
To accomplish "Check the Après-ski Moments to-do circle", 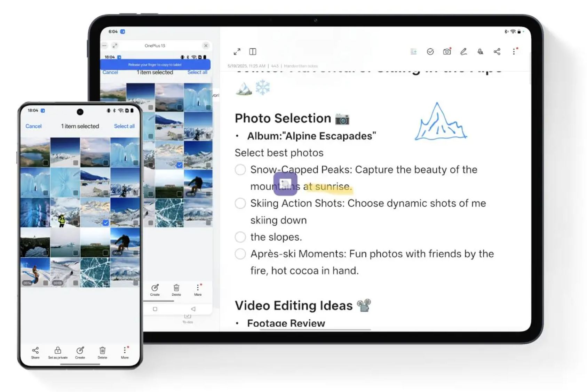I will (240, 254).
